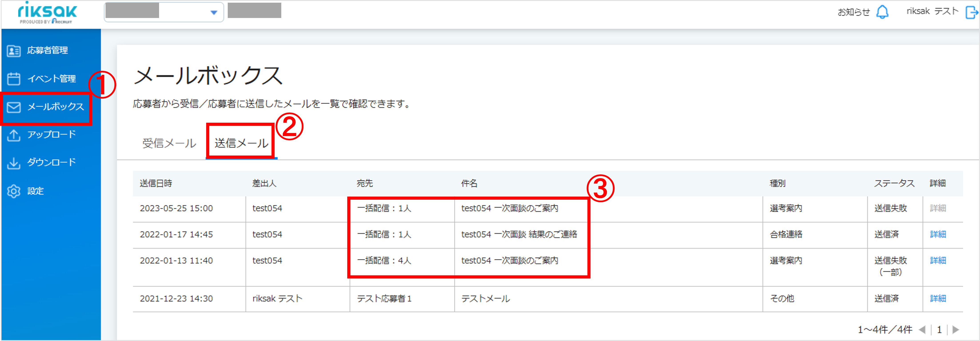Click the メールボックス envelope icon

pyautogui.click(x=14, y=107)
